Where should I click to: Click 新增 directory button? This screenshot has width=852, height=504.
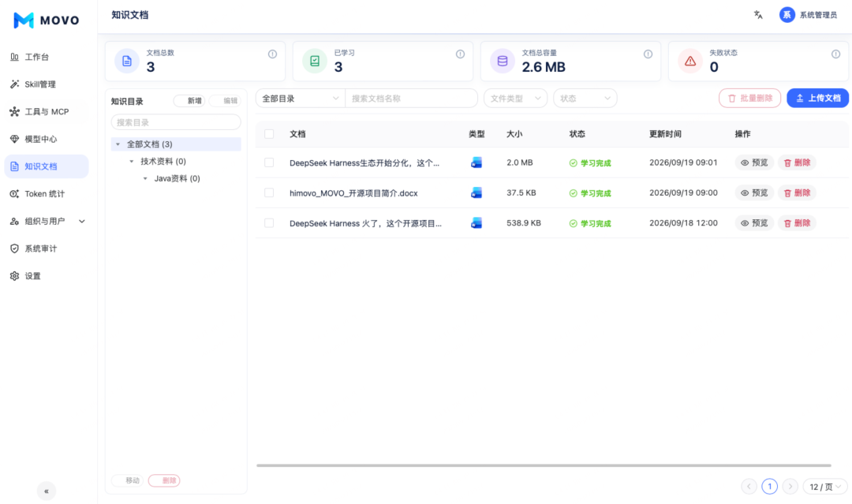(x=189, y=101)
